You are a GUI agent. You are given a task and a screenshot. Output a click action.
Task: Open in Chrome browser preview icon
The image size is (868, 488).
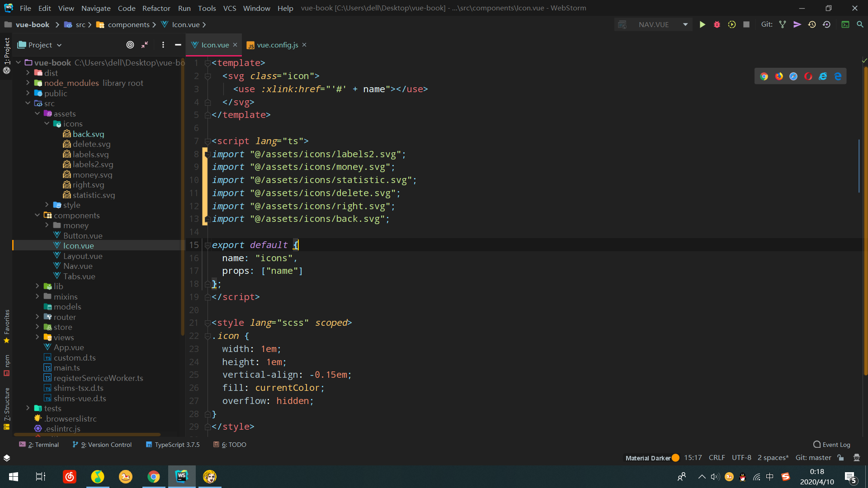coord(764,76)
